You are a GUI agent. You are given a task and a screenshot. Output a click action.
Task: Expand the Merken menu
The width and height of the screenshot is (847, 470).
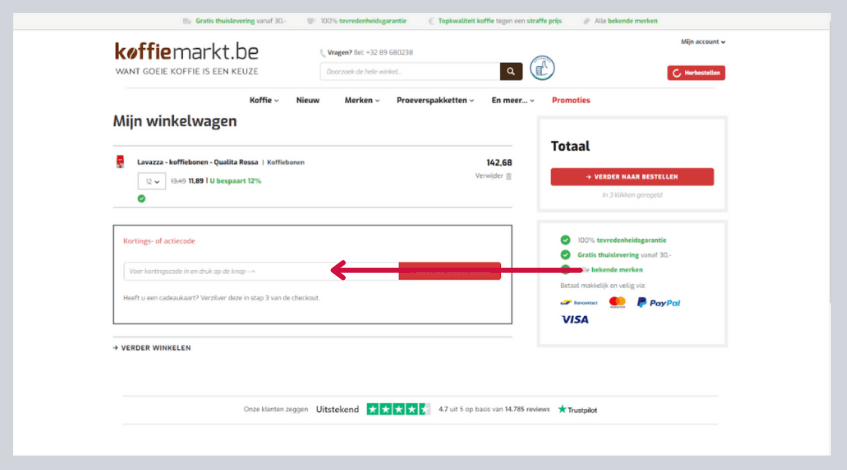(362, 100)
